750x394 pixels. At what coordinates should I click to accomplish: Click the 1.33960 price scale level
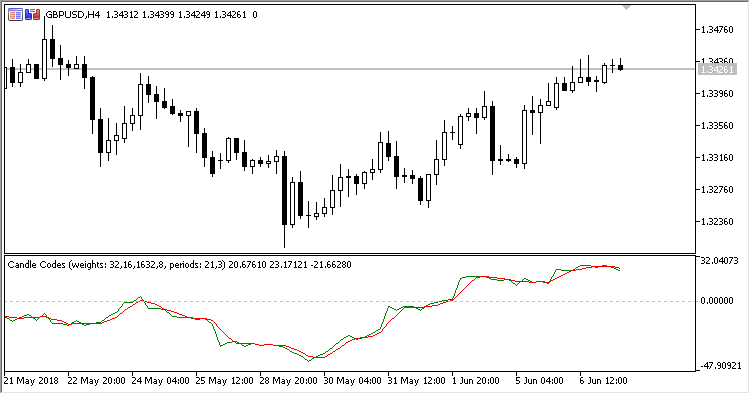717,94
